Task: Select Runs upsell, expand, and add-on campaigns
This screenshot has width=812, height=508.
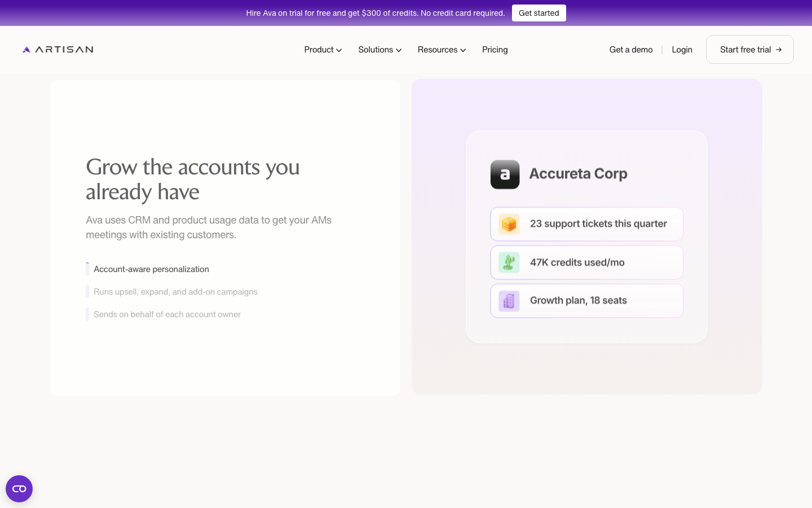Action: 175,292
